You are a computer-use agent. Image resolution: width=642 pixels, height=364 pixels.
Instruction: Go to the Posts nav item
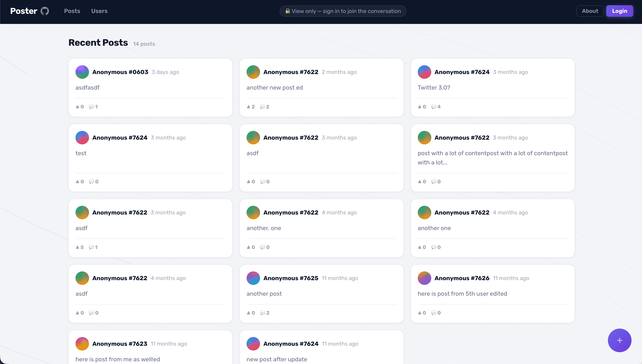[72, 11]
